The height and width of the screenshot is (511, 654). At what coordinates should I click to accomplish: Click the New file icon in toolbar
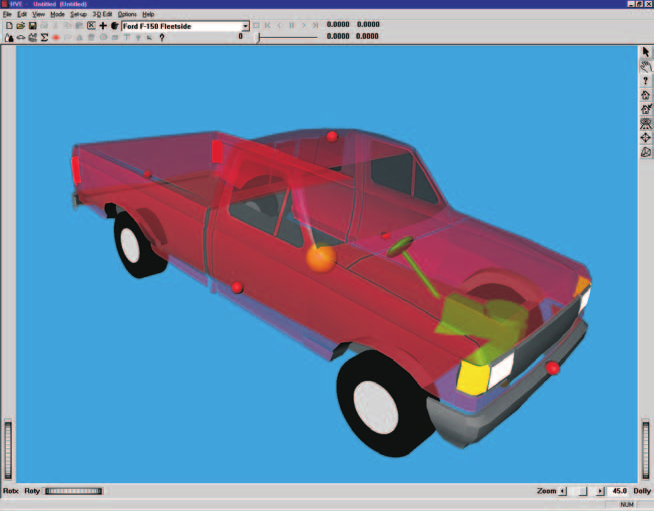9,26
